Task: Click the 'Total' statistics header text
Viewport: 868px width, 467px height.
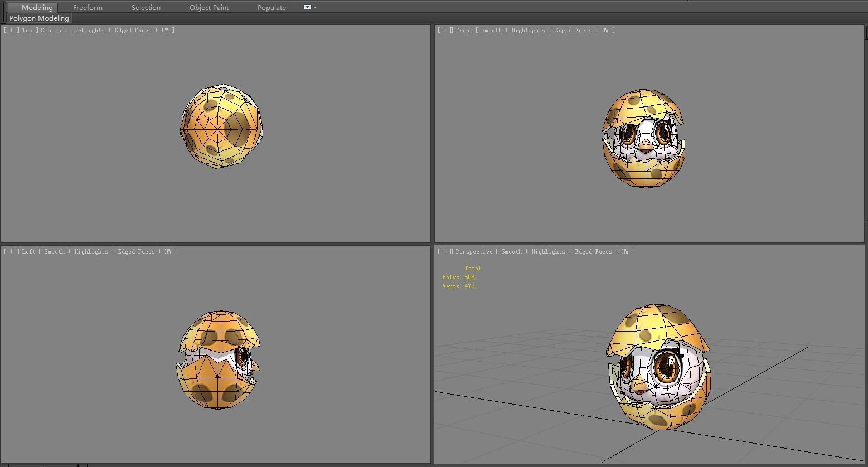Action: [x=472, y=268]
